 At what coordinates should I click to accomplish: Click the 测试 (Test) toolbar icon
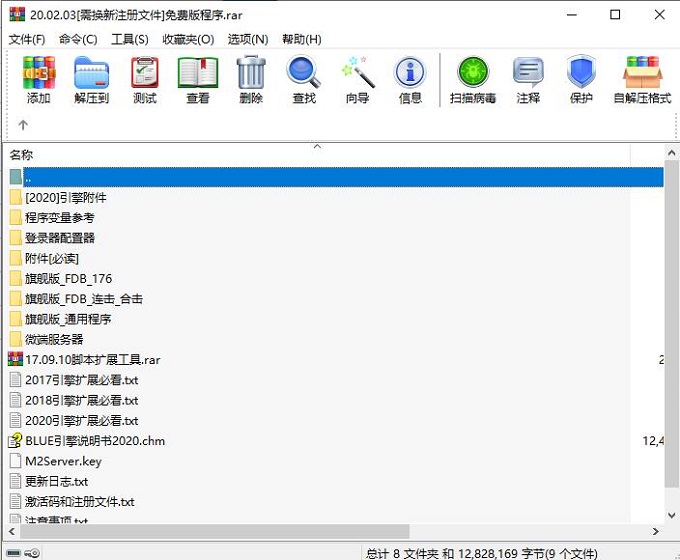coord(144,72)
